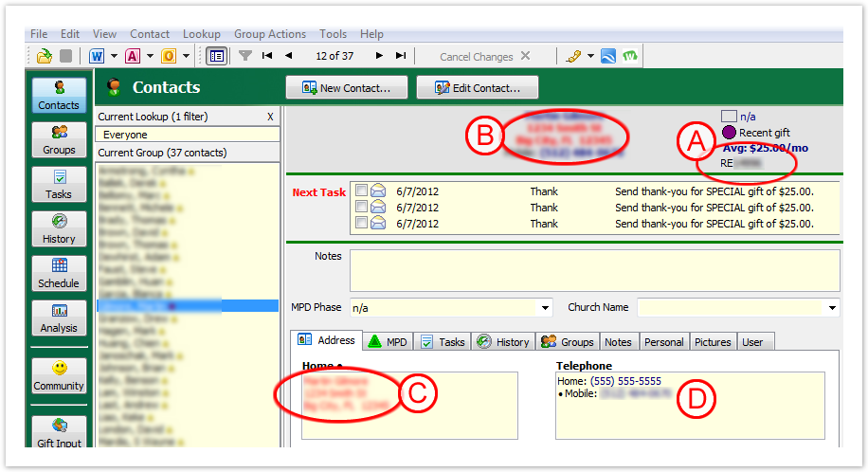Go to the first contact record

tap(267, 56)
